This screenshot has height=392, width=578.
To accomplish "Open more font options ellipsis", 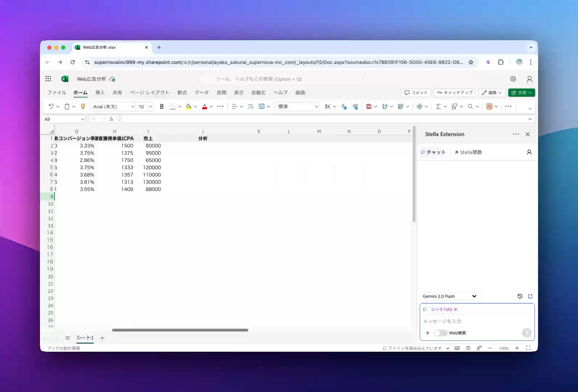I will [x=220, y=106].
